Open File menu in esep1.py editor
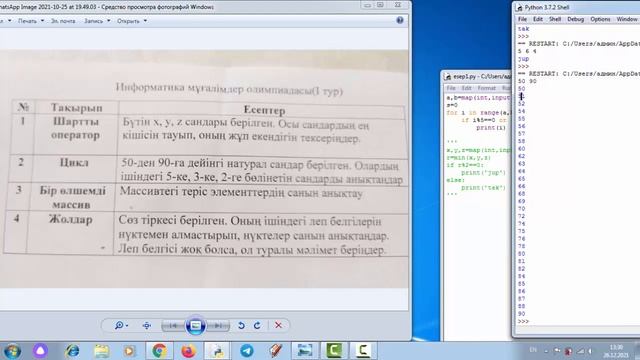This screenshot has width=640, height=360. [x=451, y=88]
